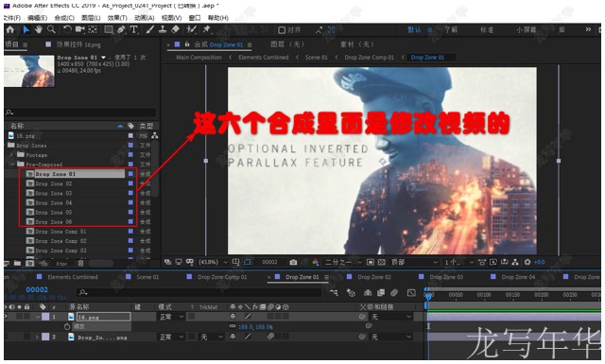Select the Type tool
Image resolution: width=605 pixels, height=364 pixels.
pyautogui.click(x=134, y=29)
